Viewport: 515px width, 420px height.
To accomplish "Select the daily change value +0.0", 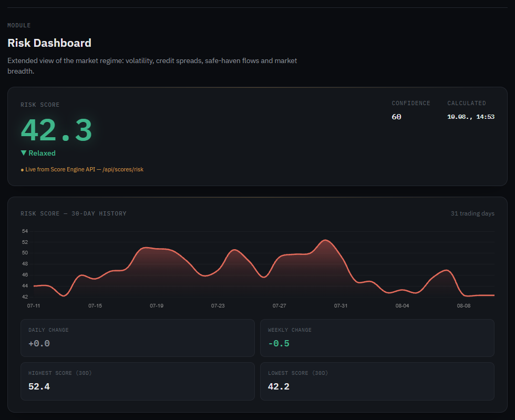I will (39, 343).
